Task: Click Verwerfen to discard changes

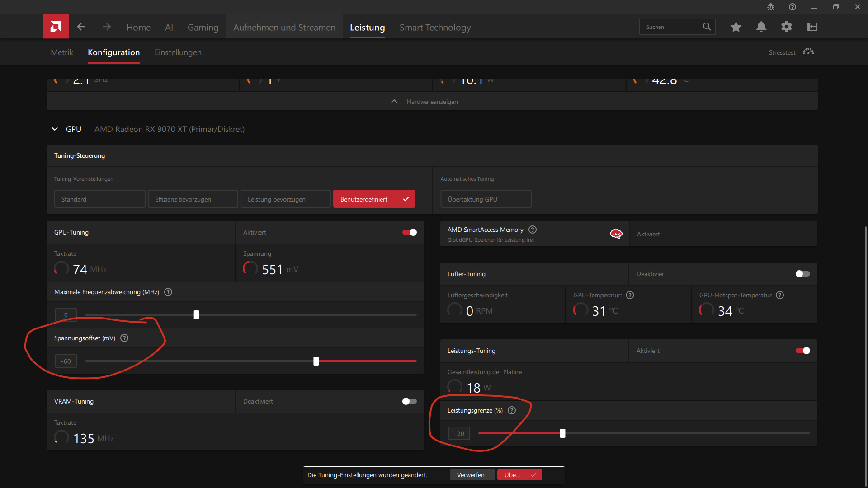Action: pyautogui.click(x=471, y=475)
